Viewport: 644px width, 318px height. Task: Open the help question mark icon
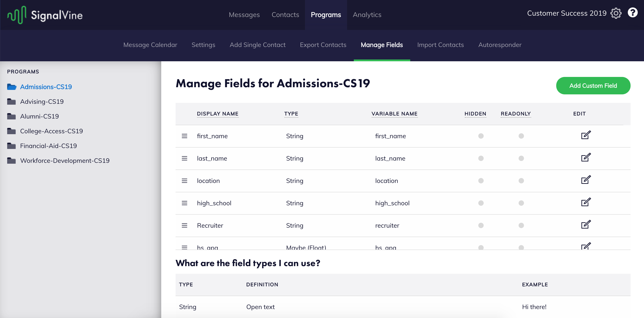633,13
